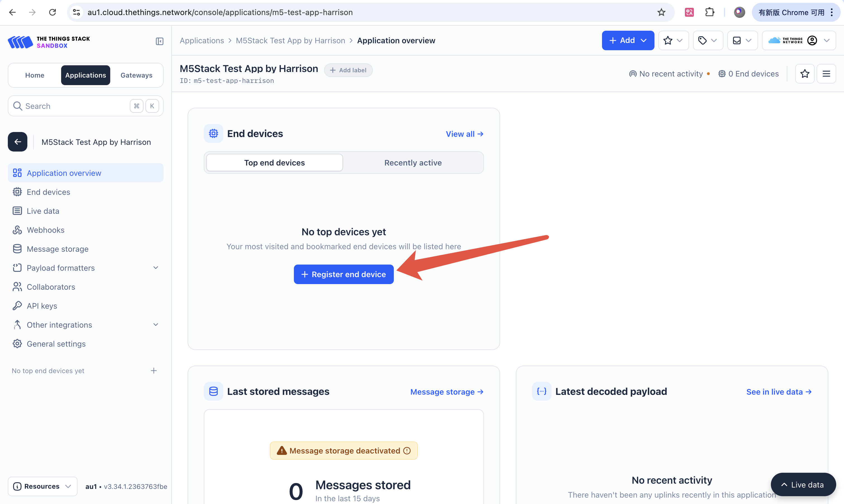844x504 pixels.
Task: Open Application overview in the sidebar
Action: tap(86, 173)
